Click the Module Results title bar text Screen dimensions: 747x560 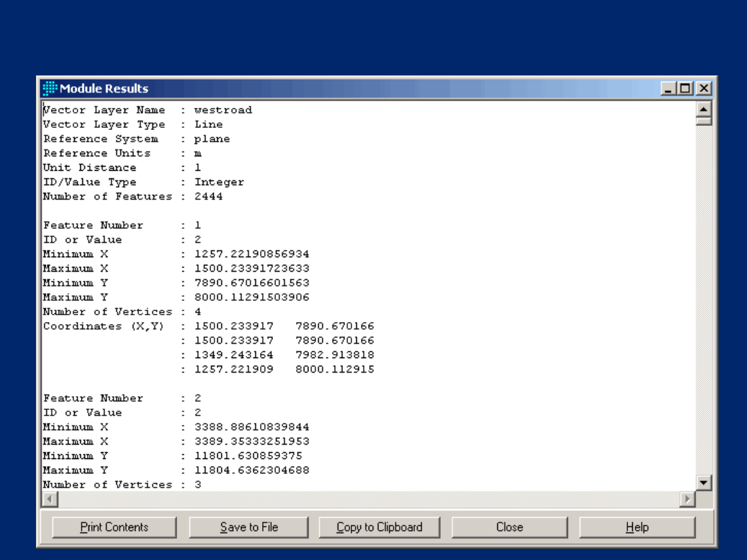click(x=104, y=88)
